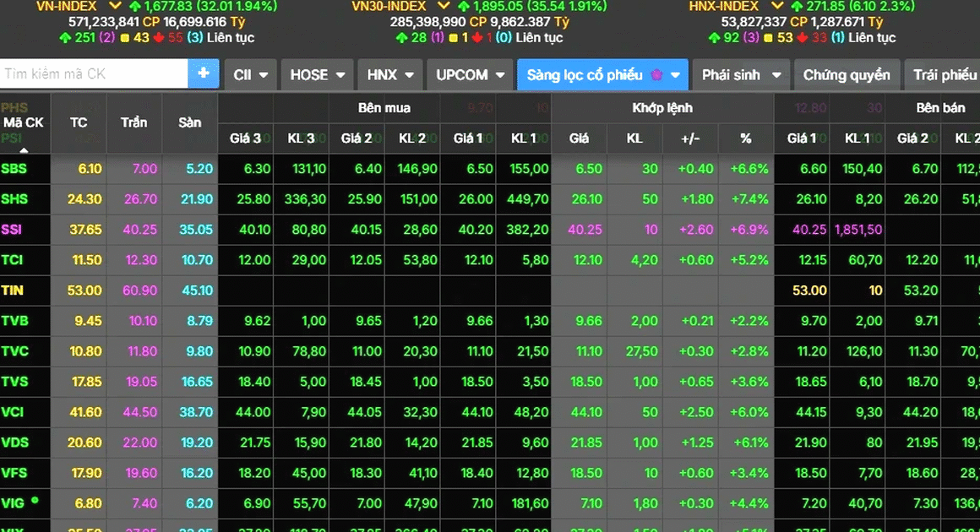Open the Phái sinh dropdown

coord(740,75)
